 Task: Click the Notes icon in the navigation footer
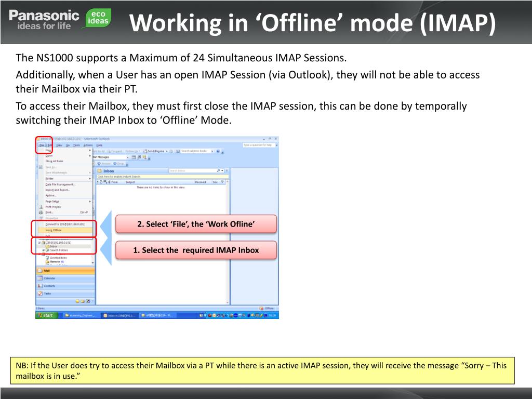click(77, 301)
